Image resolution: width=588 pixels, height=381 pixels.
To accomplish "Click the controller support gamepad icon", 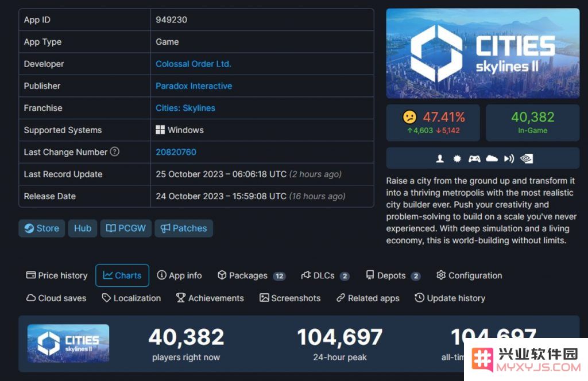I will click(474, 158).
